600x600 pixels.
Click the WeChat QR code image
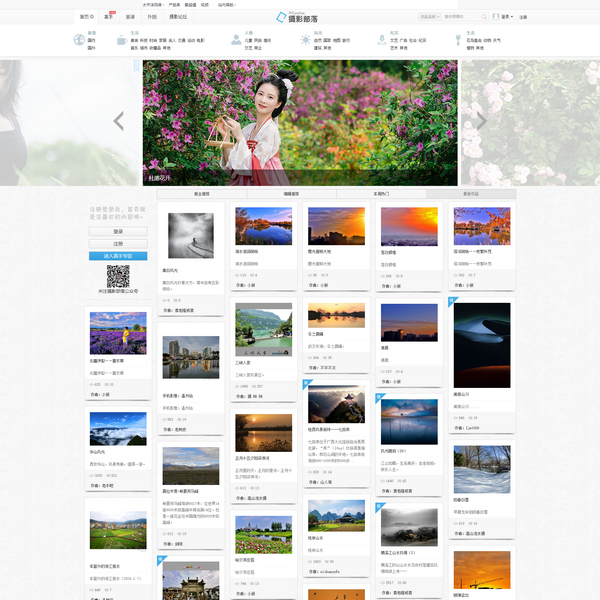pyautogui.click(x=118, y=276)
